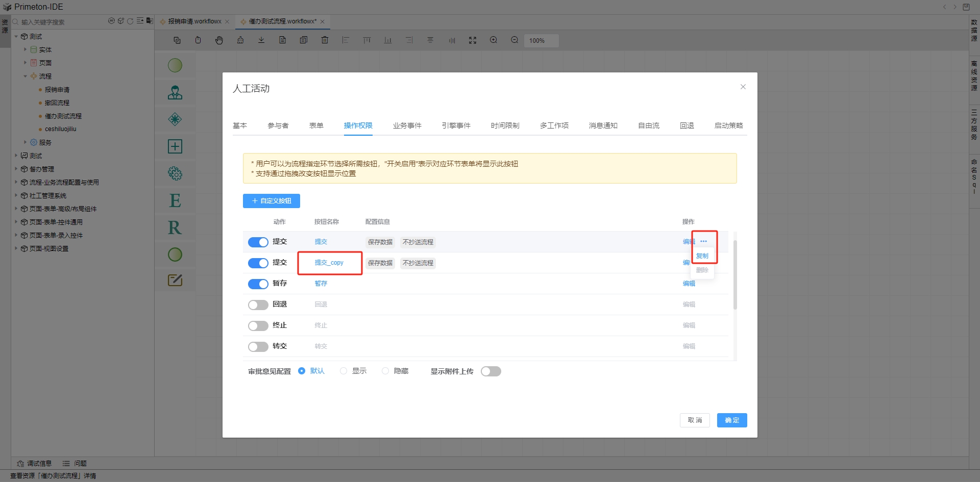The width and height of the screenshot is (980, 482).
Task: Click the trash delete icon in toolbar
Action: click(325, 40)
